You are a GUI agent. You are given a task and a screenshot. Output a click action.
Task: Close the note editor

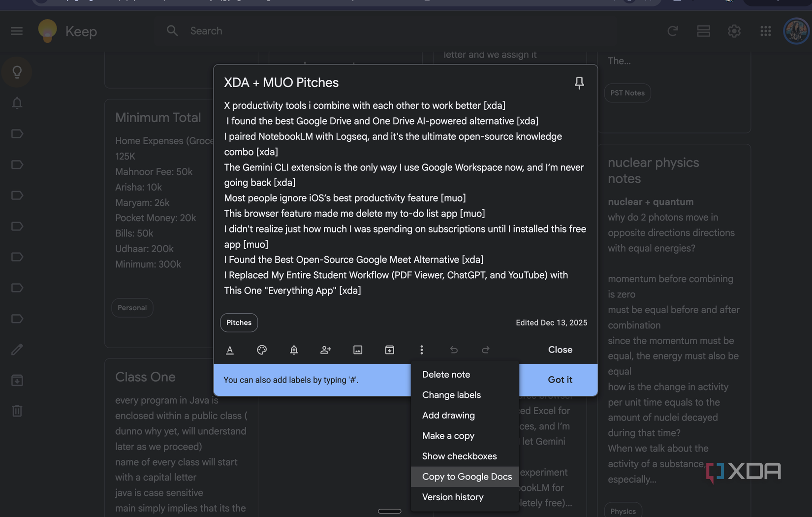[560, 350]
